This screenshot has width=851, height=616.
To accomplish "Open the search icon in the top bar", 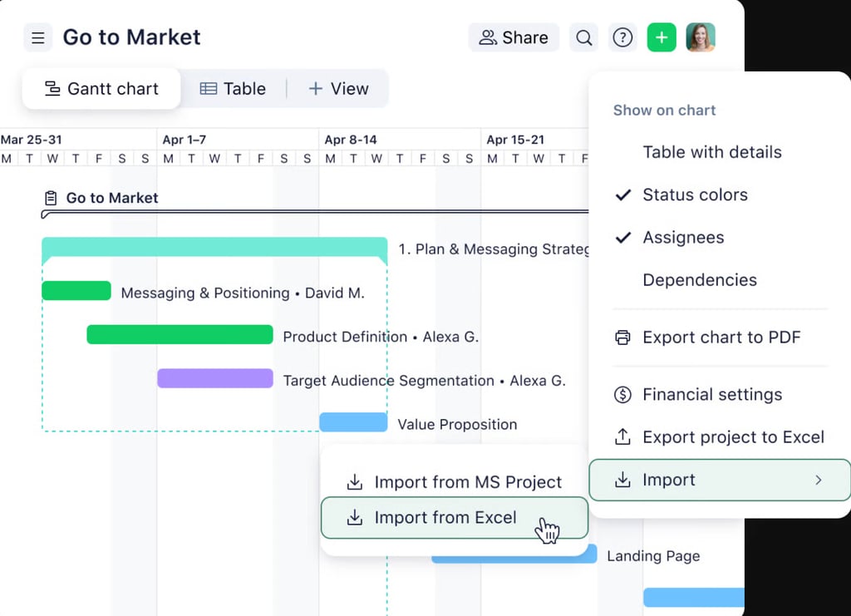I will pyautogui.click(x=583, y=37).
